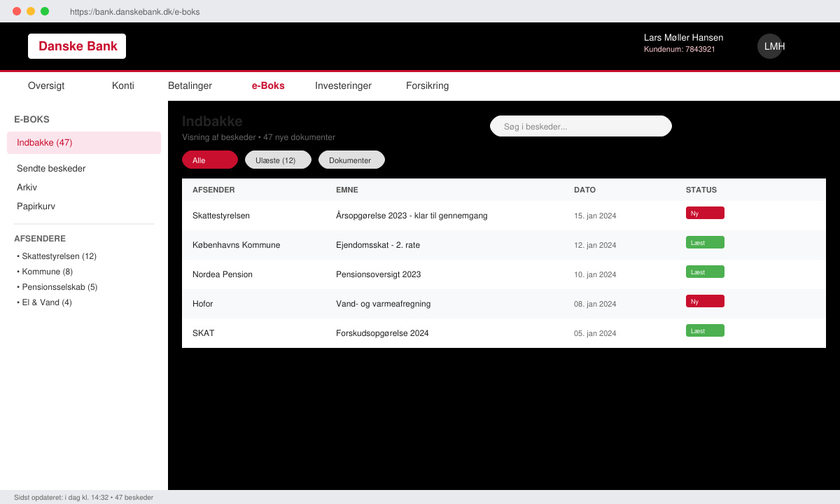Click Læst badge on SKAT row
The width and height of the screenshot is (840, 504).
pos(705,330)
